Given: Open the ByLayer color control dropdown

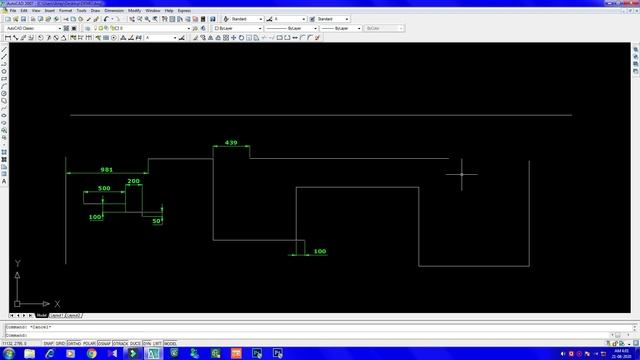Looking at the screenshot, I should 238,28.
